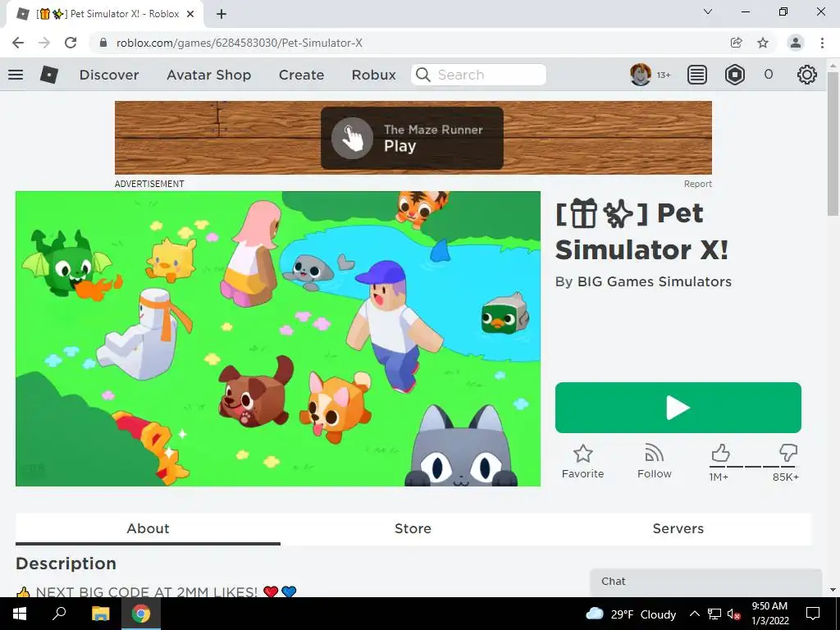This screenshot has width=840, height=630.
Task: Open the muted volume tray icon
Action: (734, 614)
